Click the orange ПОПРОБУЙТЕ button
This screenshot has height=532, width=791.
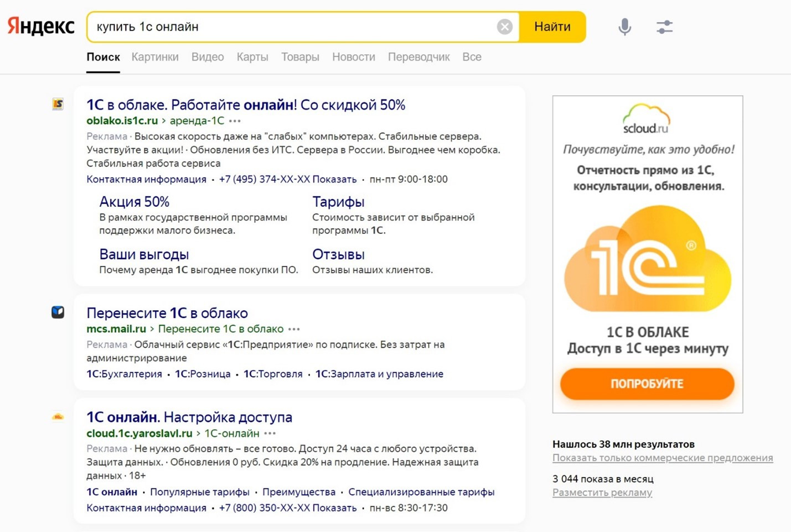pos(647,384)
